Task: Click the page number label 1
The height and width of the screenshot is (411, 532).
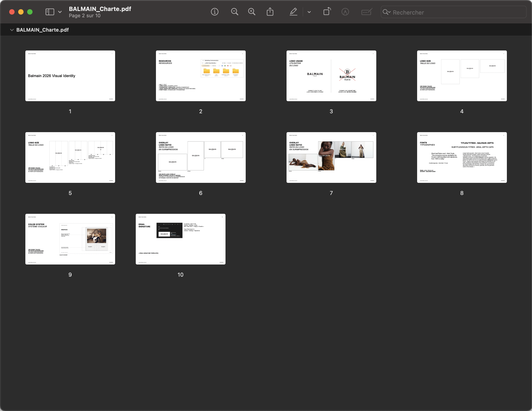Action: click(x=70, y=111)
